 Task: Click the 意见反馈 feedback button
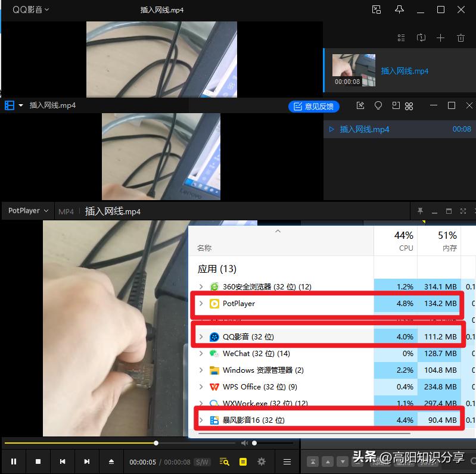click(x=314, y=107)
